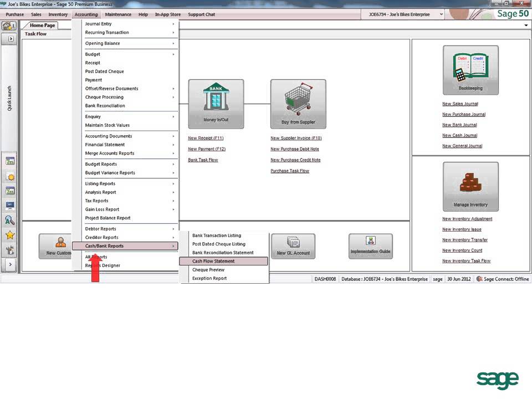Select Bank Reconciliation Statement

pyautogui.click(x=223, y=253)
